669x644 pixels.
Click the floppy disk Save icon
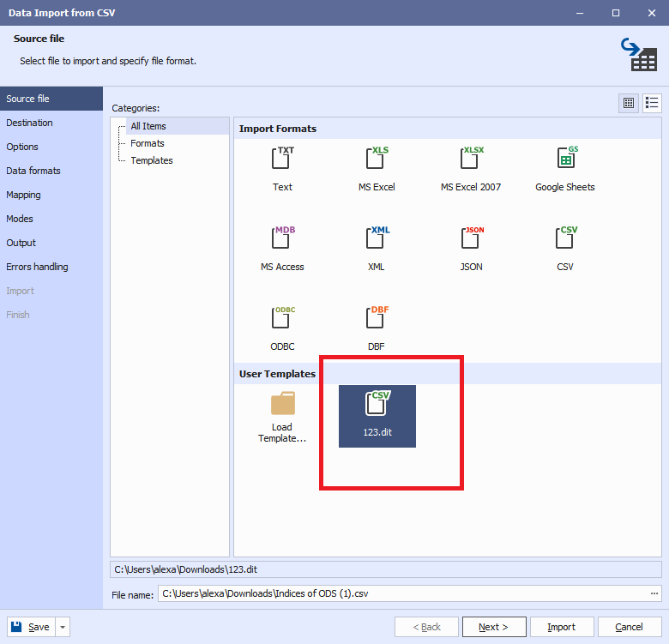(16, 627)
